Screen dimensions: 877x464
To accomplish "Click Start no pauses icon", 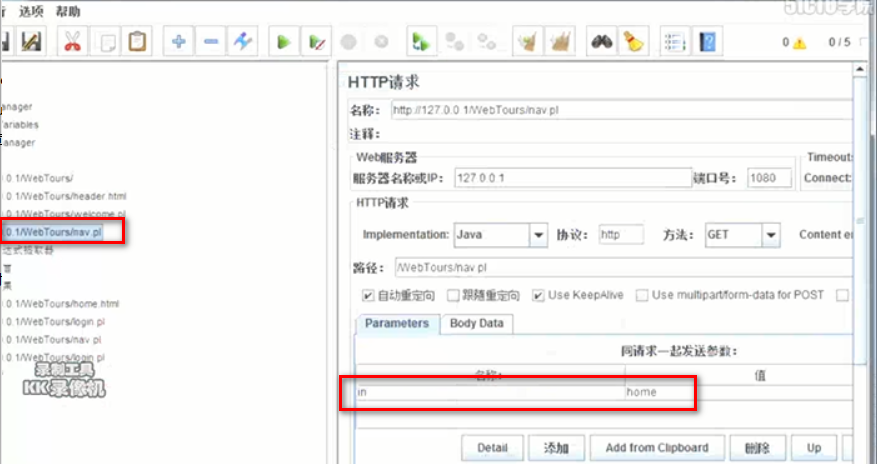I will [x=317, y=42].
